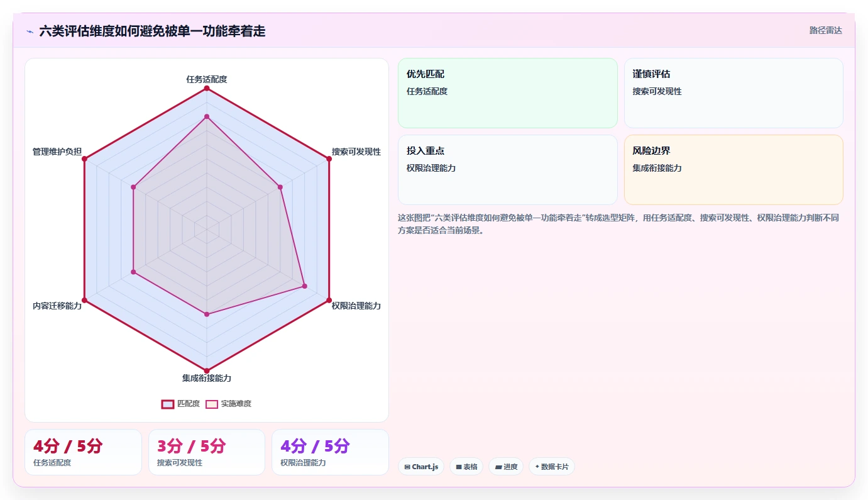The image size is (868, 500).
Task: Click the 管理维护负担 radar axis label
Action: [57, 152]
